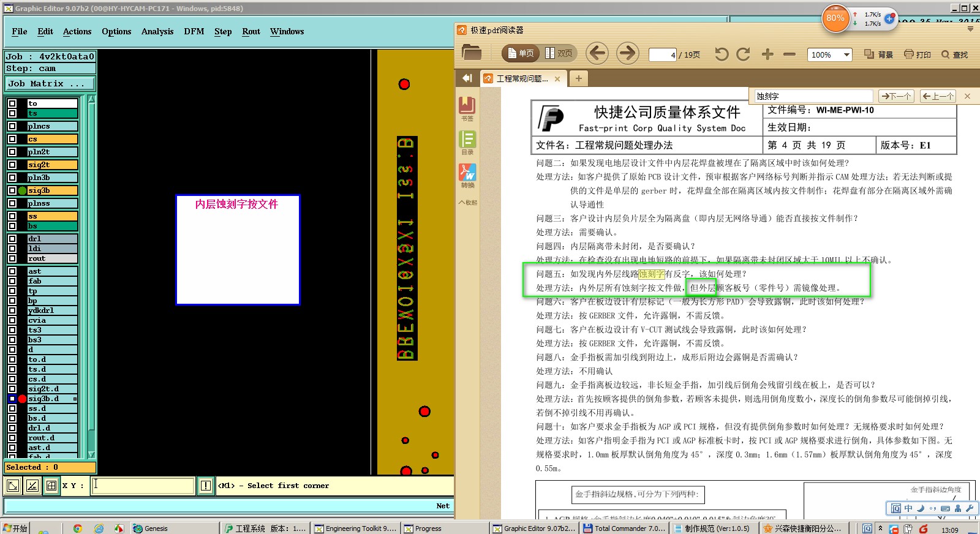
Task: Click the background (背景) button
Action: click(878, 55)
